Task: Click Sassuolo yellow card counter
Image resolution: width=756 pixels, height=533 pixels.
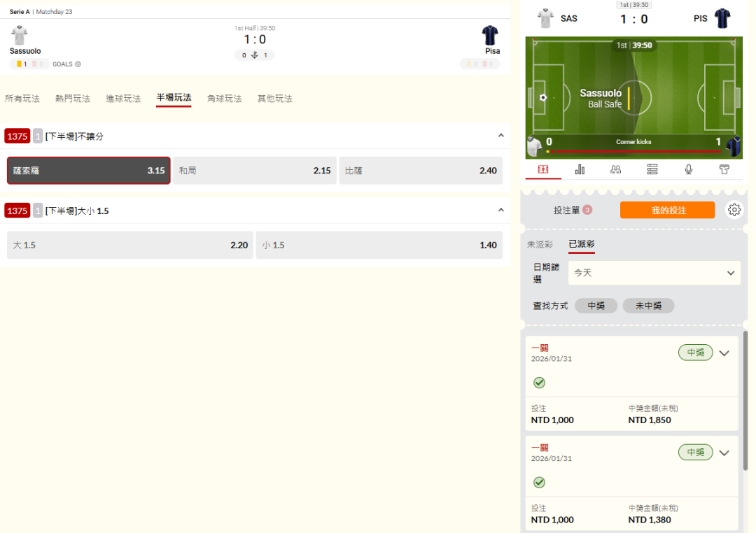Action: tap(21, 64)
